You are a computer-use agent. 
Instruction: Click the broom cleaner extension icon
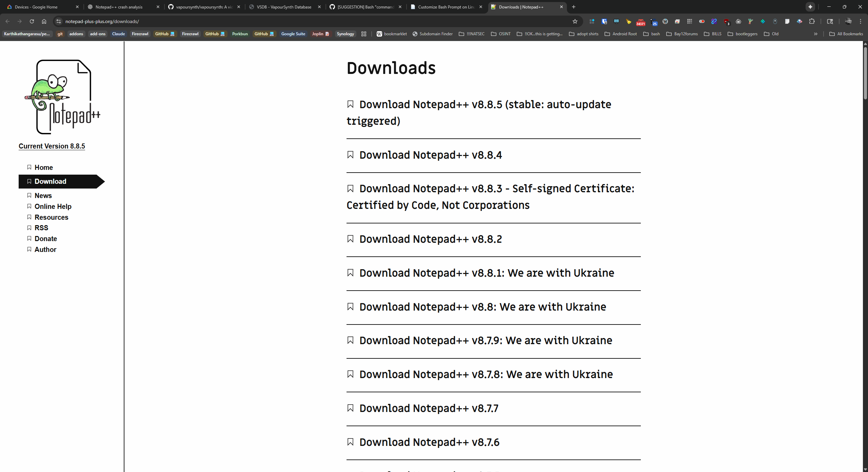(x=628, y=21)
